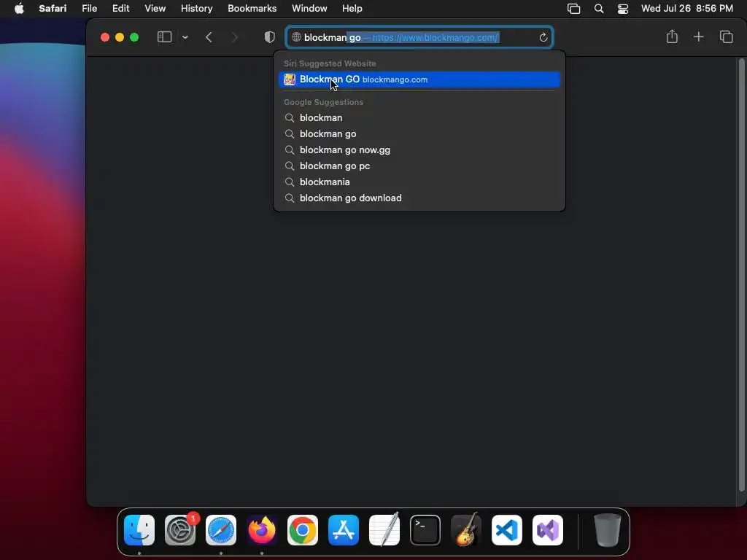Go forward with the forward arrow
Image resolution: width=747 pixels, height=560 pixels.
[x=234, y=37]
